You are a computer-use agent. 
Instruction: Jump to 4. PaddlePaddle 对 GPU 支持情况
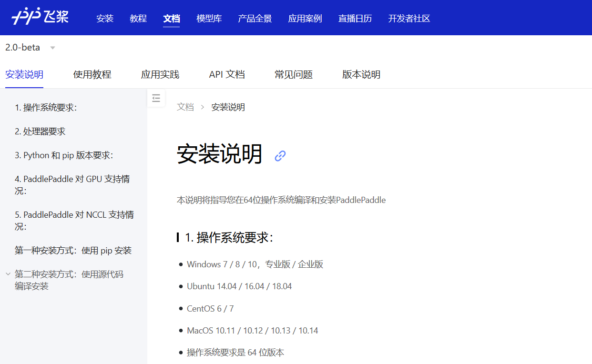(x=72, y=185)
